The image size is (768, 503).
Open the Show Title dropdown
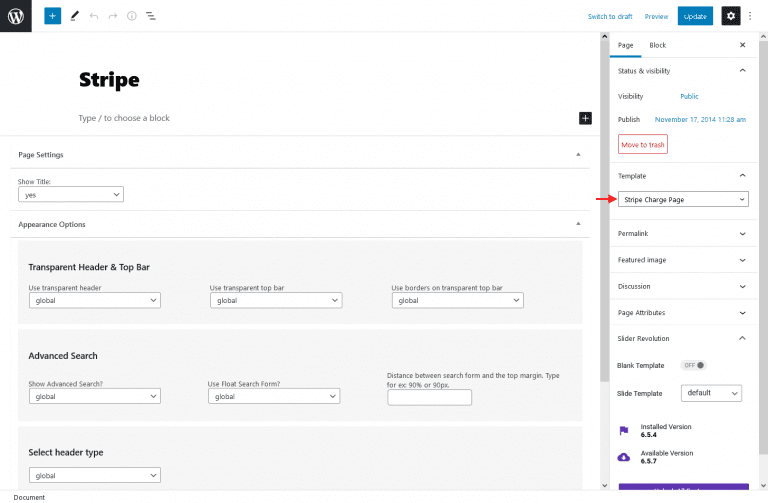point(71,194)
